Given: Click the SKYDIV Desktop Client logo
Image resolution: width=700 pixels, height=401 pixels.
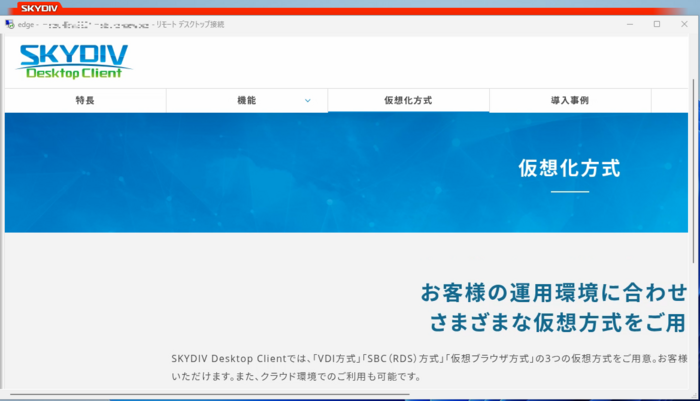Looking at the screenshot, I should 74,62.
